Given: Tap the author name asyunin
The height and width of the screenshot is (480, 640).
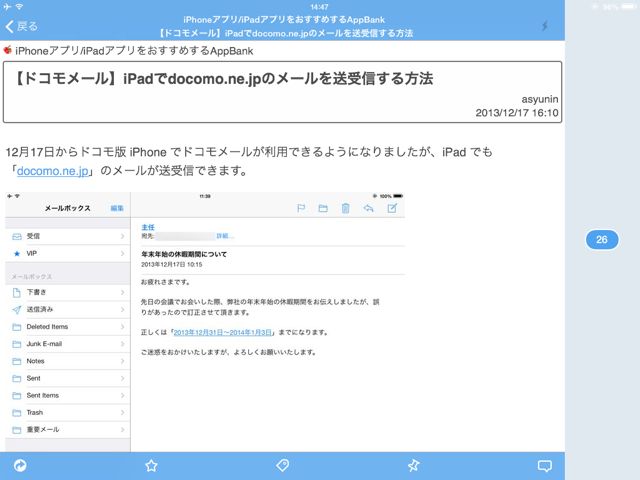Looking at the screenshot, I should pos(540,99).
